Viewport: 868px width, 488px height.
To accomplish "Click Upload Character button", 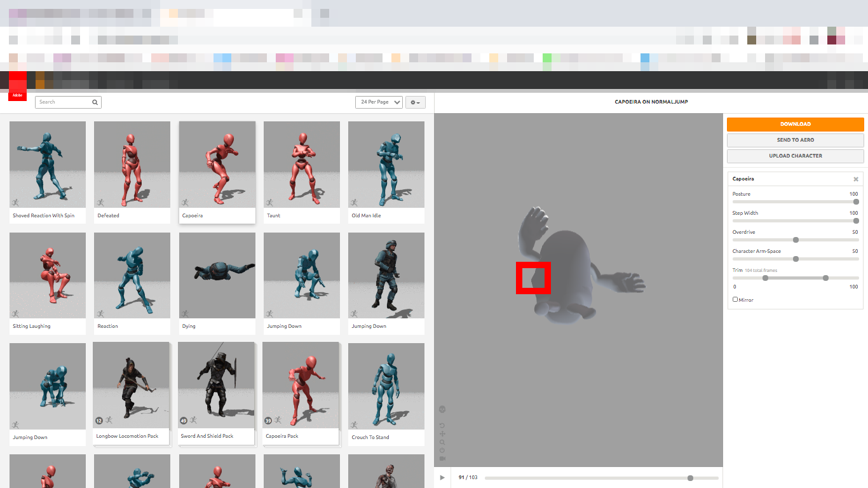I will pyautogui.click(x=796, y=156).
